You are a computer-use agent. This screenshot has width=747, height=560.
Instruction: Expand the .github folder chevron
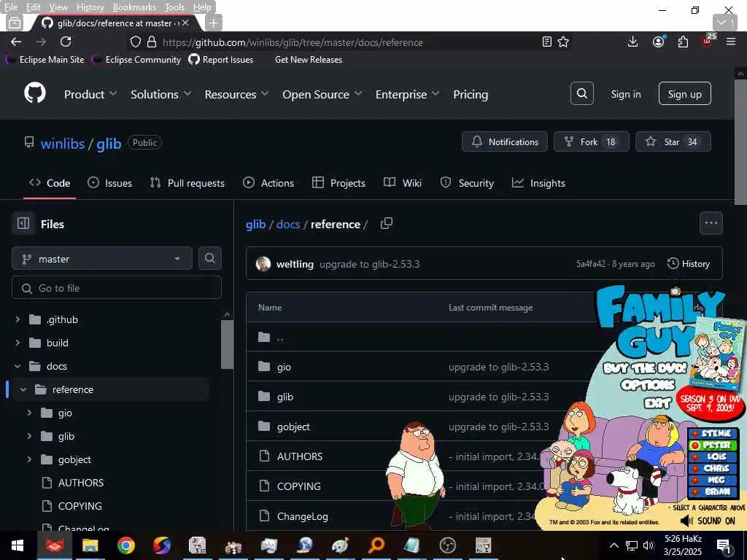click(x=18, y=319)
